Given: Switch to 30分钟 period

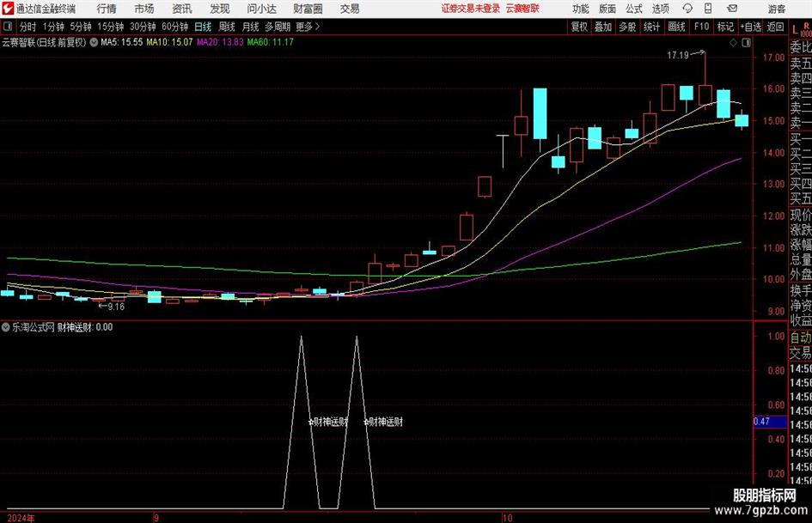Looking at the screenshot, I should (143, 27).
